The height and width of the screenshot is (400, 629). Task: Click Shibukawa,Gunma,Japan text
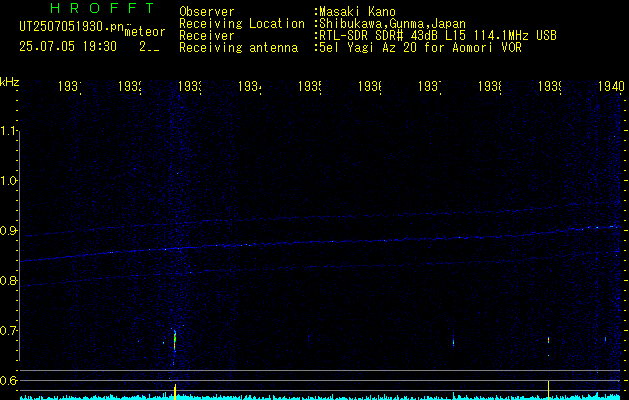click(x=390, y=24)
